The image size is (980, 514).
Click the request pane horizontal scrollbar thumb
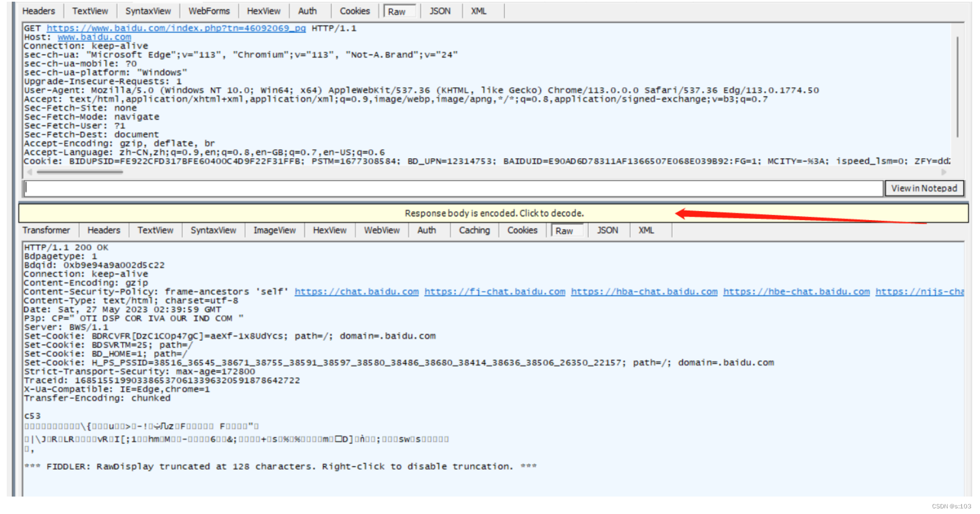(80, 172)
